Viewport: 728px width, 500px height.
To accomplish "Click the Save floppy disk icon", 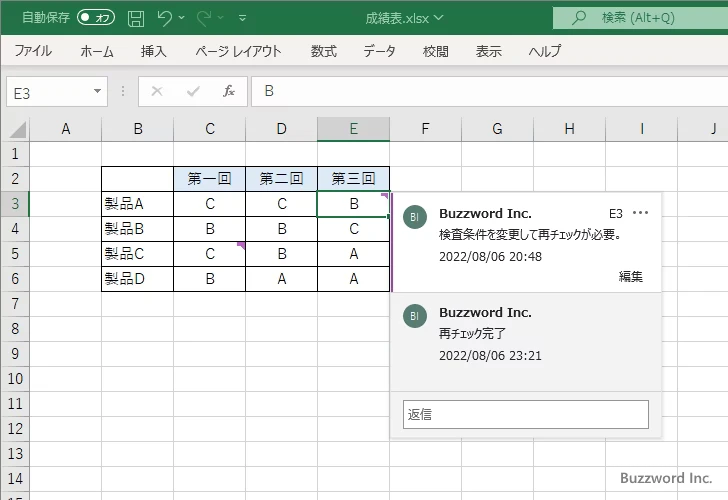I will (136, 18).
